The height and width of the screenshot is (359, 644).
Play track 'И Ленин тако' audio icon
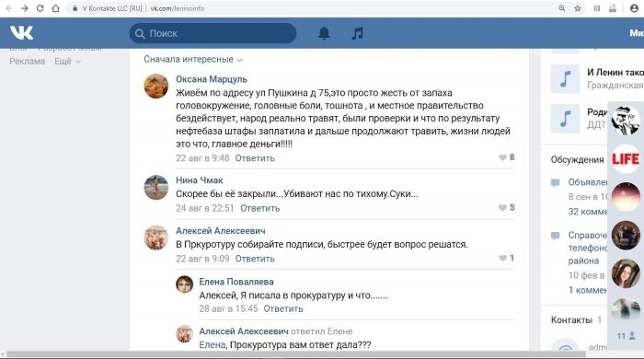pyautogui.click(x=566, y=79)
